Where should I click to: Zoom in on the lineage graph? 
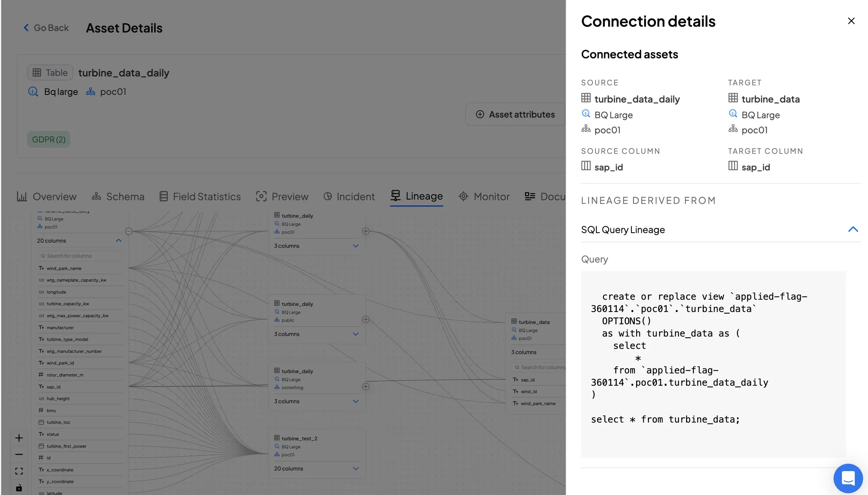click(x=19, y=438)
